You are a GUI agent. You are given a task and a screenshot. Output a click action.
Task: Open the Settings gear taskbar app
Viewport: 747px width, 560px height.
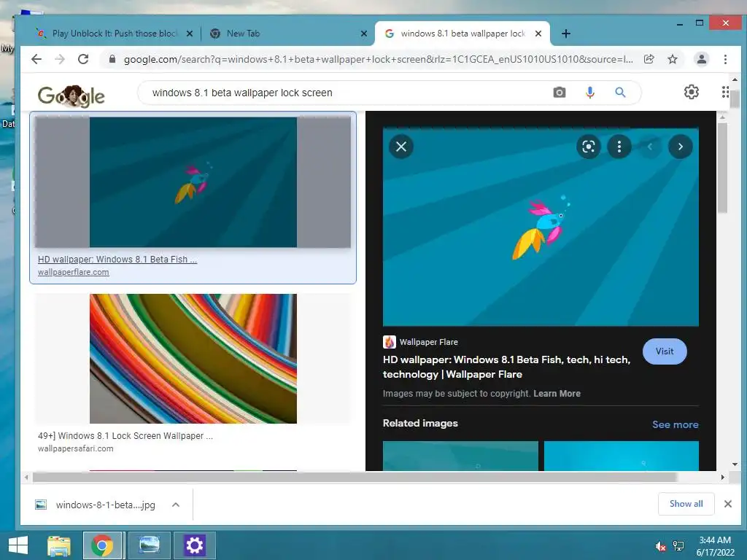click(x=194, y=545)
